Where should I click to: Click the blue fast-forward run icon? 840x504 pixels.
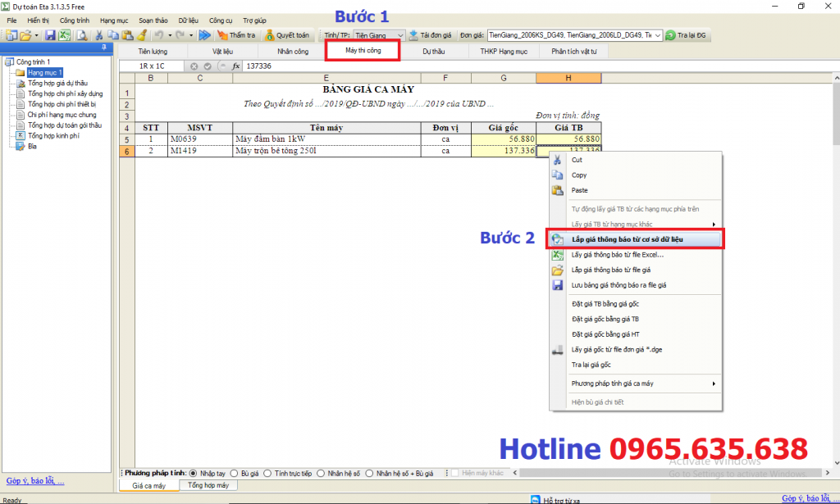[204, 35]
